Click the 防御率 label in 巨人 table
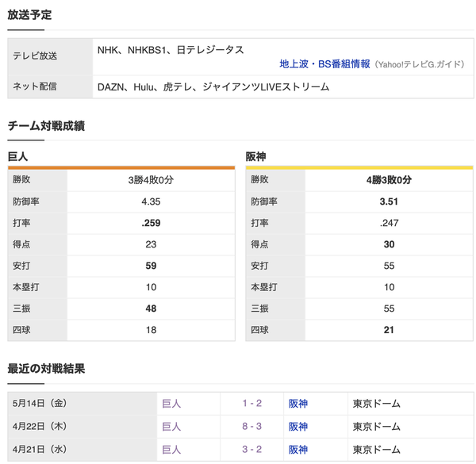This screenshot has width=476, height=464. click(x=26, y=201)
